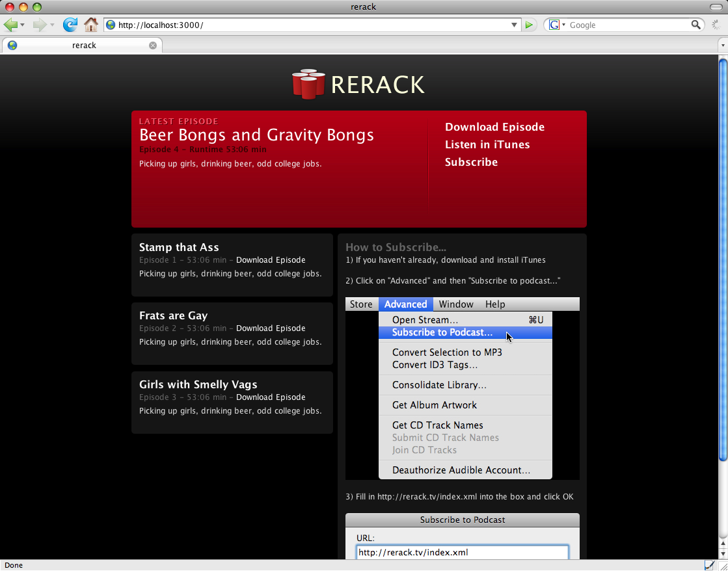Reload the page with the refresh icon
Screen dimensions: 728x571
pos(70,25)
